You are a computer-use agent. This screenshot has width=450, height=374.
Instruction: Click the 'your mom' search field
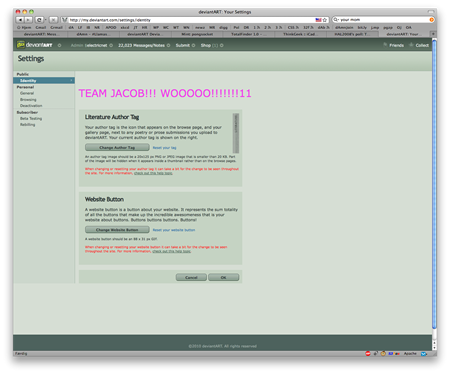[383, 20]
